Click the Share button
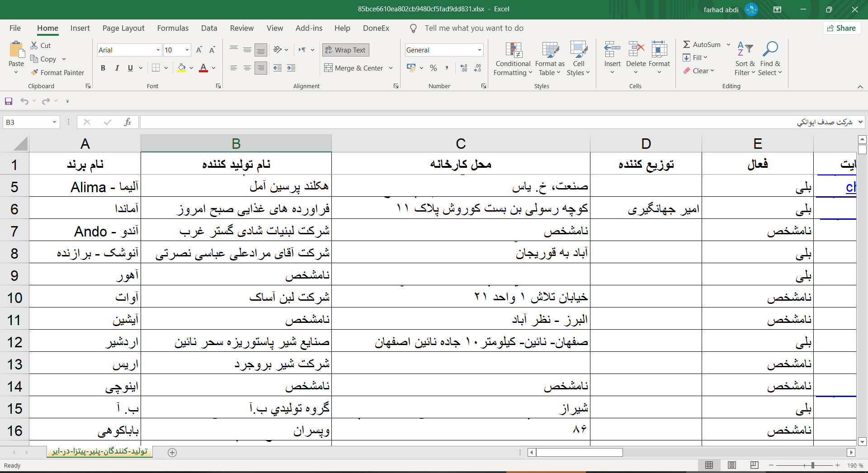The height and width of the screenshot is (473, 868). (x=841, y=28)
